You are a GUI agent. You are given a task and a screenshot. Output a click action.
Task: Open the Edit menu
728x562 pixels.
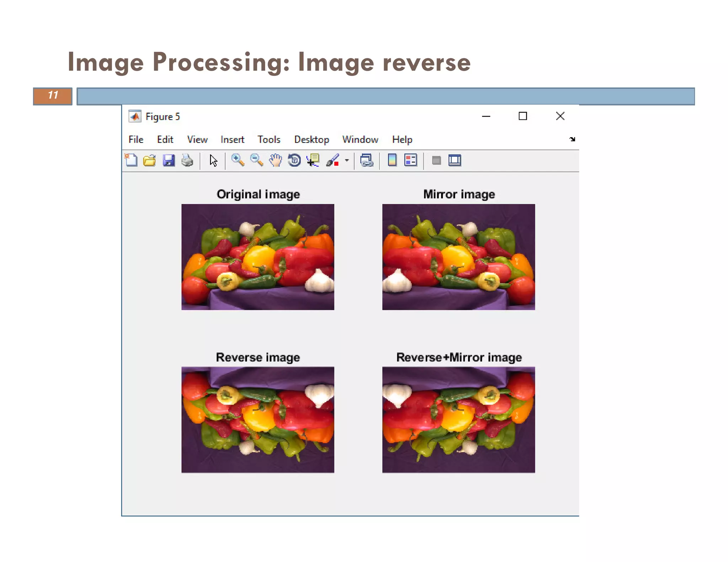(x=165, y=140)
